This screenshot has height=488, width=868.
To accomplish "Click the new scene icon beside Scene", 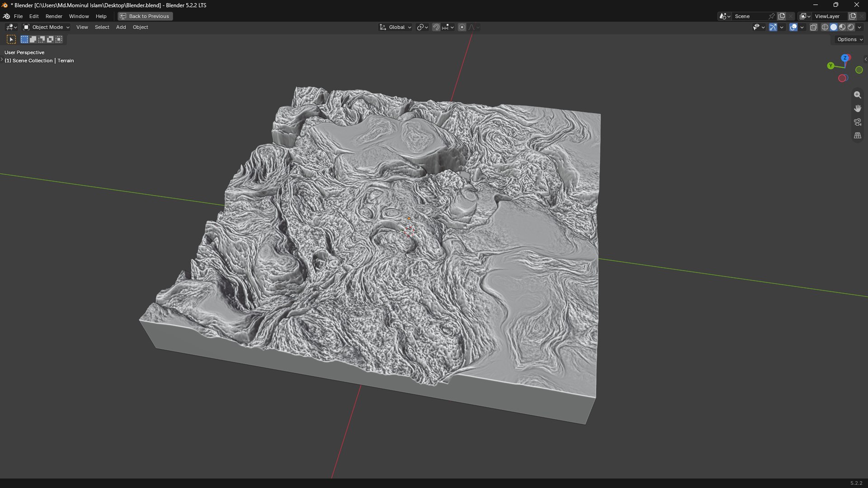I will pyautogui.click(x=781, y=16).
